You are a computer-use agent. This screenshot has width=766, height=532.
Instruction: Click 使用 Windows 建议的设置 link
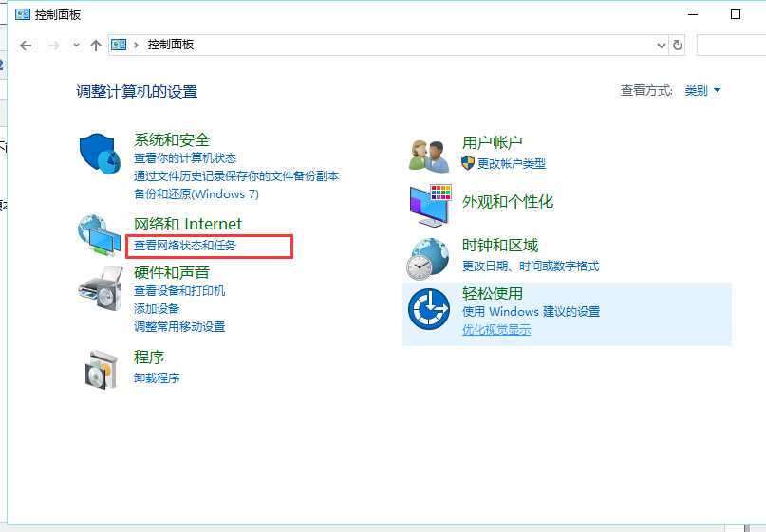pyautogui.click(x=531, y=311)
